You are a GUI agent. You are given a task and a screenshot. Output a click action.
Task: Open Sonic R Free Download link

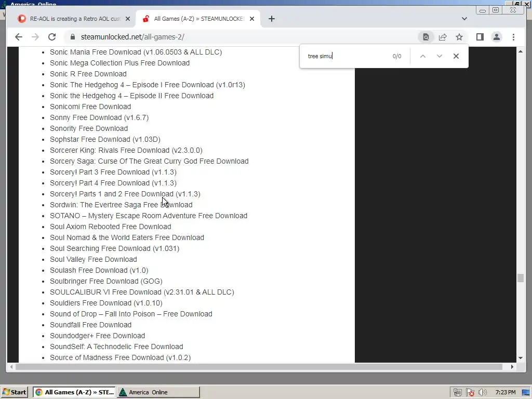pyautogui.click(x=88, y=74)
